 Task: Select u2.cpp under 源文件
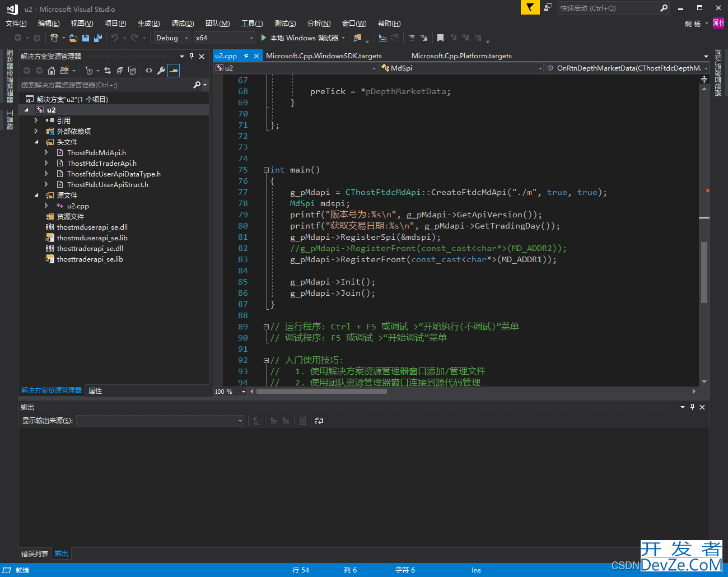(x=78, y=206)
